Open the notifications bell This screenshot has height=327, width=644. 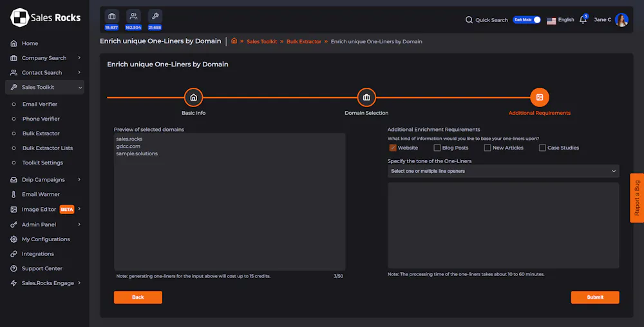point(583,20)
